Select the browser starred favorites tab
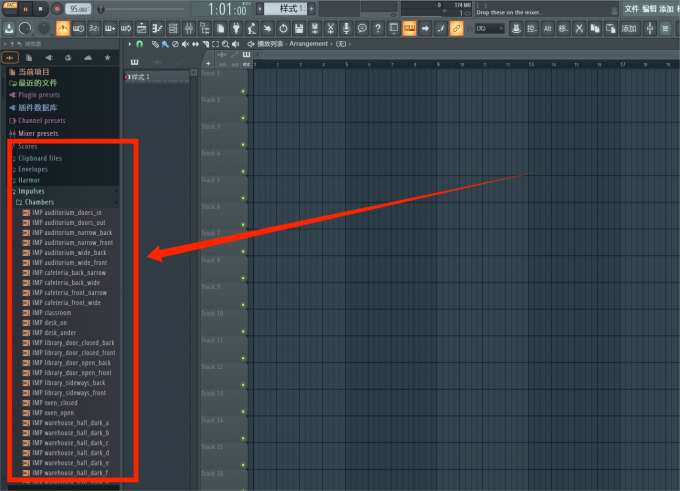 [108, 58]
